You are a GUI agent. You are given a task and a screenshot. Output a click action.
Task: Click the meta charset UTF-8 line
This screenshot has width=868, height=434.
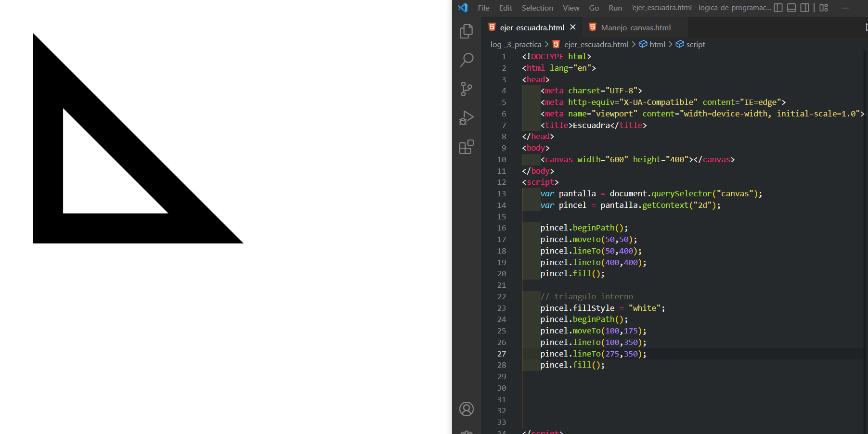[x=591, y=90]
